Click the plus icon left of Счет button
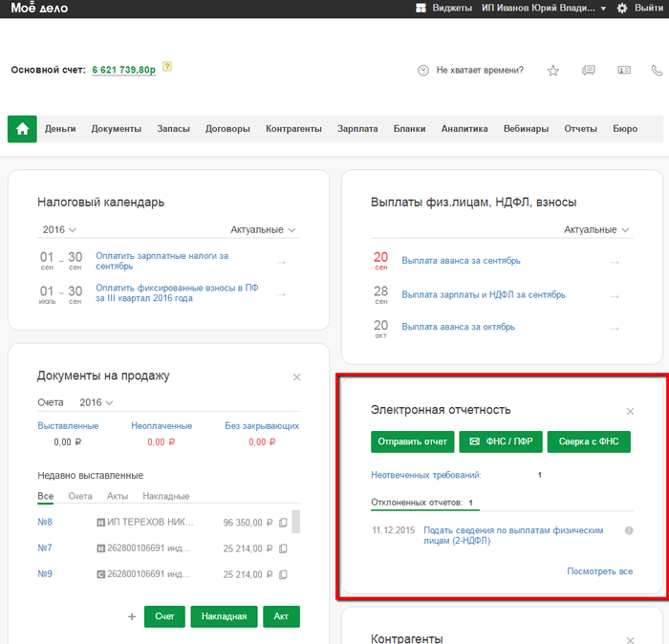 pyautogui.click(x=132, y=616)
